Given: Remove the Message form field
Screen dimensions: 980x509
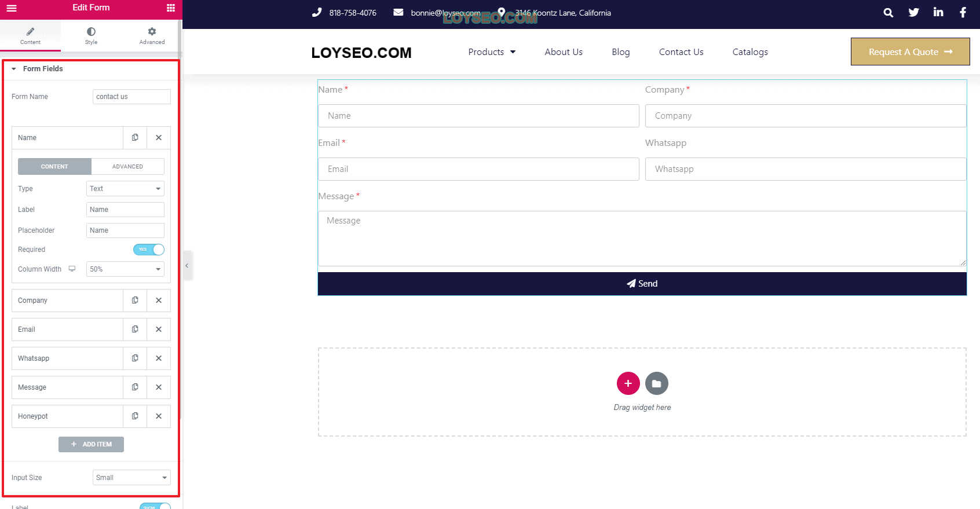Looking at the screenshot, I should click(x=159, y=387).
